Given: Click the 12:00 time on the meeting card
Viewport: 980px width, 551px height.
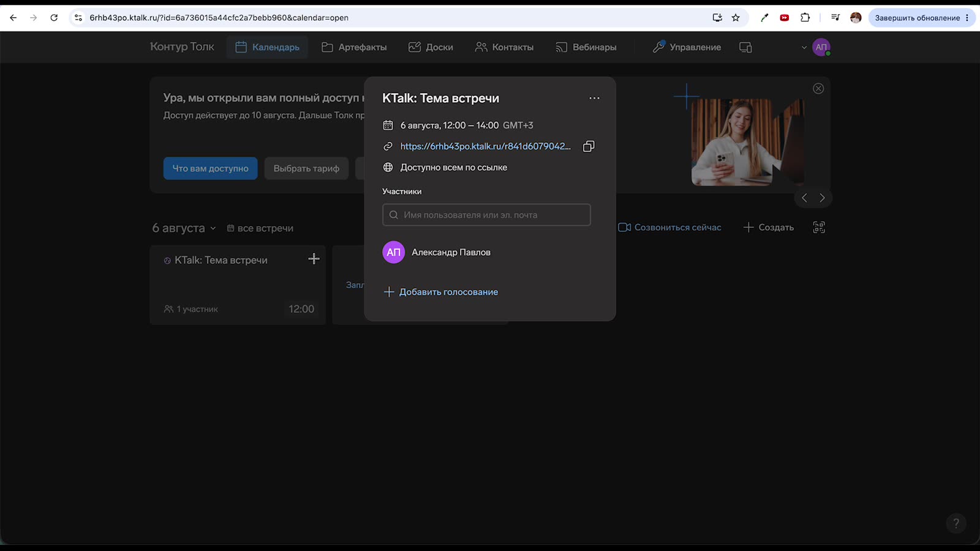Looking at the screenshot, I should tap(301, 309).
